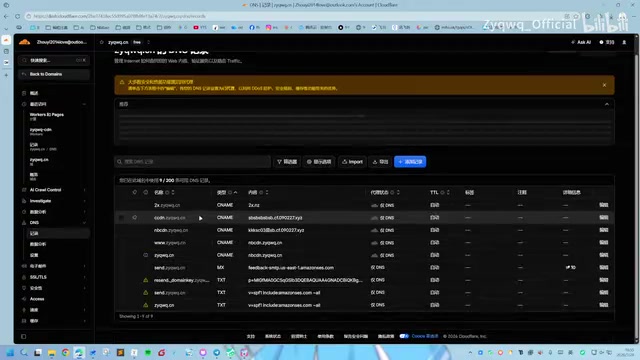Dismiss the orange warning banner
640x360 pixels.
coord(604,85)
